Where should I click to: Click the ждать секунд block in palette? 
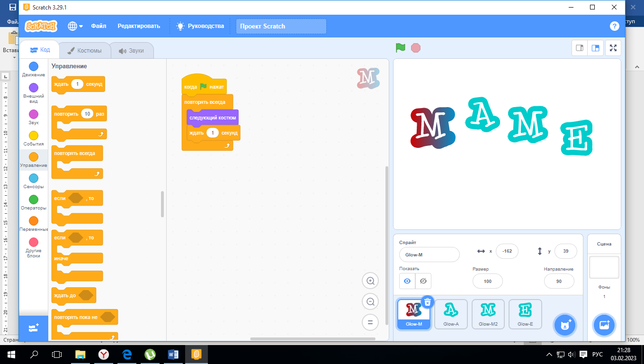[78, 84]
